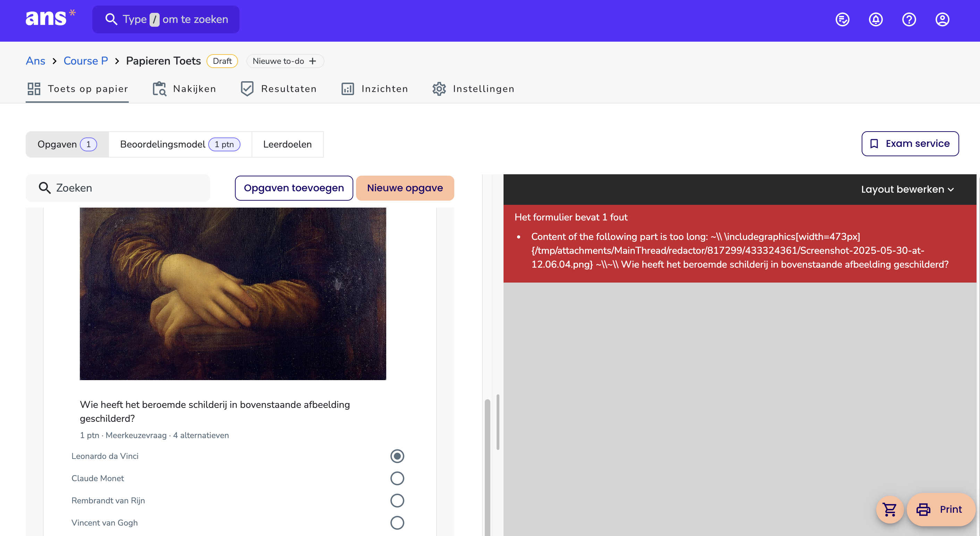Image resolution: width=980 pixels, height=536 pixels.
Task: Click the printer icon on Print
Action: tap(923, 509)
